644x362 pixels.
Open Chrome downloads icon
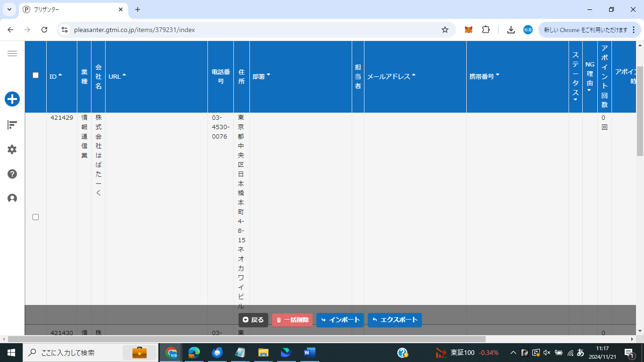[x=511, y=30]
